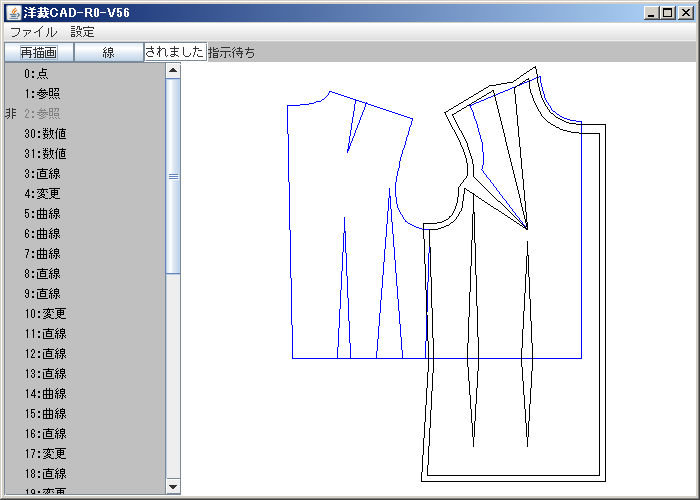Close the 洋裁CAD window
Image resolution: width=700 pixels, height=500 pixels.
685,13
